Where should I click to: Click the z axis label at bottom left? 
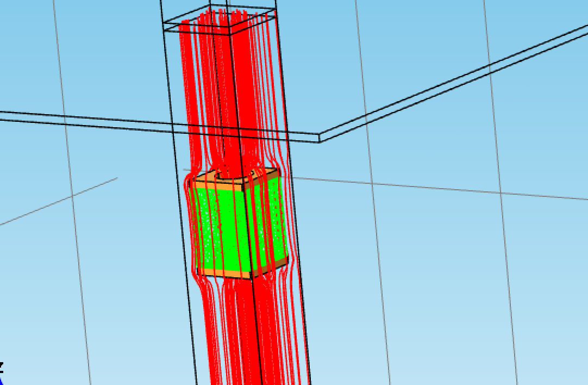(2, 365)
